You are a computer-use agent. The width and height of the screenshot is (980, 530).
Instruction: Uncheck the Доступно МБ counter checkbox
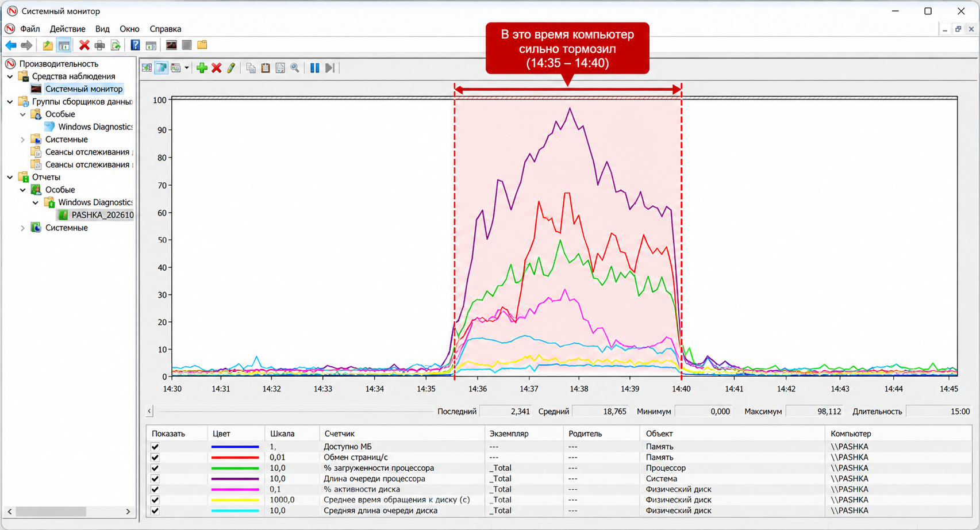point(155,447)
